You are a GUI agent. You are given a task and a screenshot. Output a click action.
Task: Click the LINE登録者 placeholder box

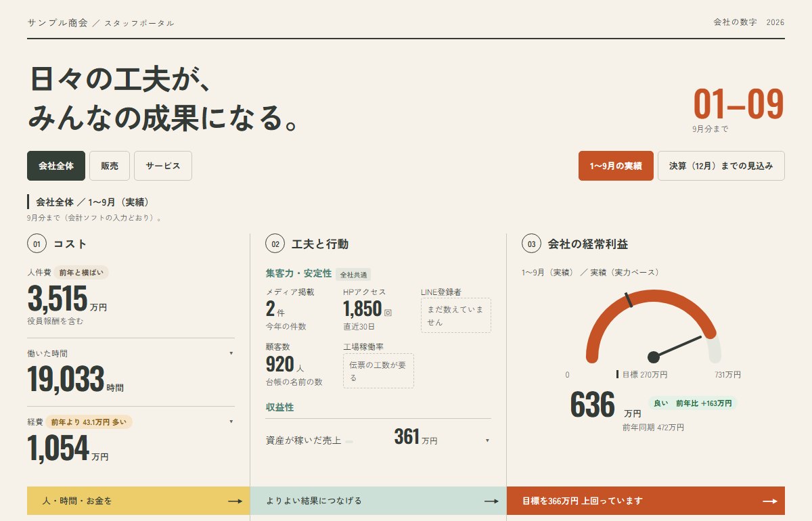[x=456, y=315]
